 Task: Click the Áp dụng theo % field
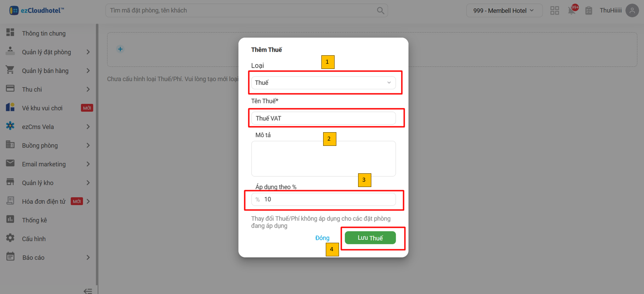point(328,199)
